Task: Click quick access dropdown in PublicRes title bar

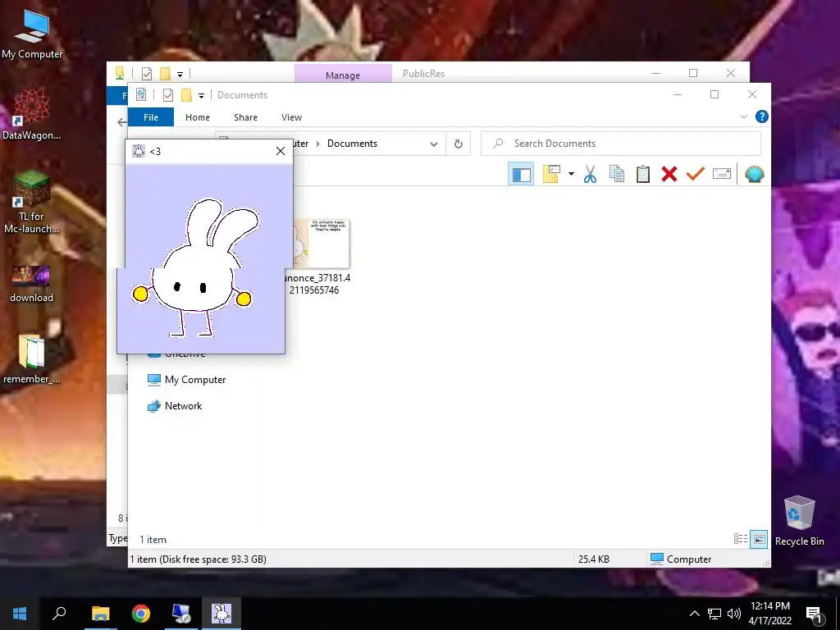Action: point(180,75)
